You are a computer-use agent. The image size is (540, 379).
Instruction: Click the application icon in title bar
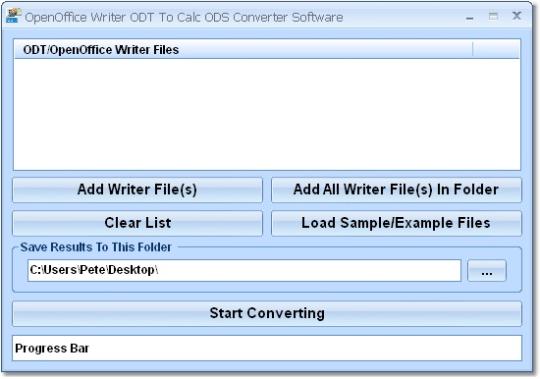pos(13,16)
